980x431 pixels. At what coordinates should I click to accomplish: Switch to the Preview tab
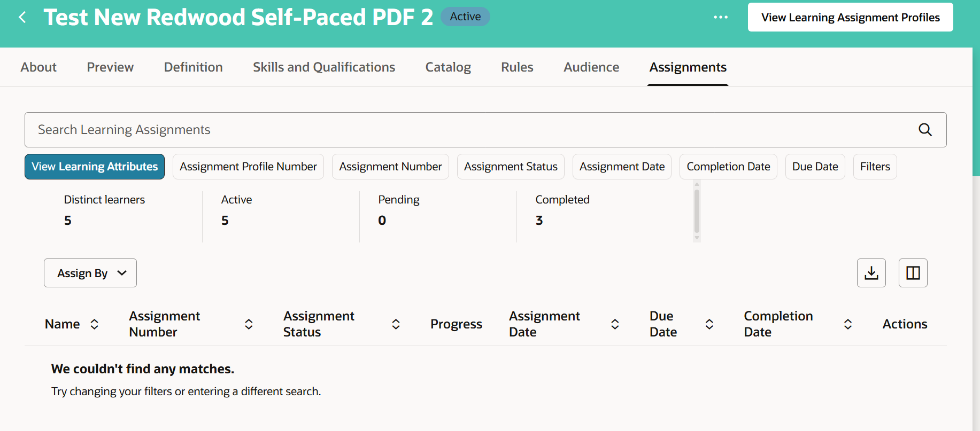click(x=110, y=67)
